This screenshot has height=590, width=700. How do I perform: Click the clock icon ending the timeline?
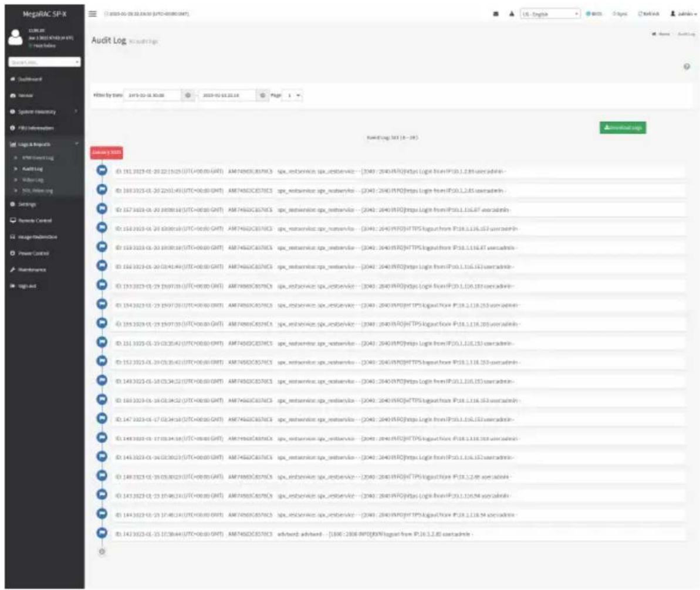(102, 552)
